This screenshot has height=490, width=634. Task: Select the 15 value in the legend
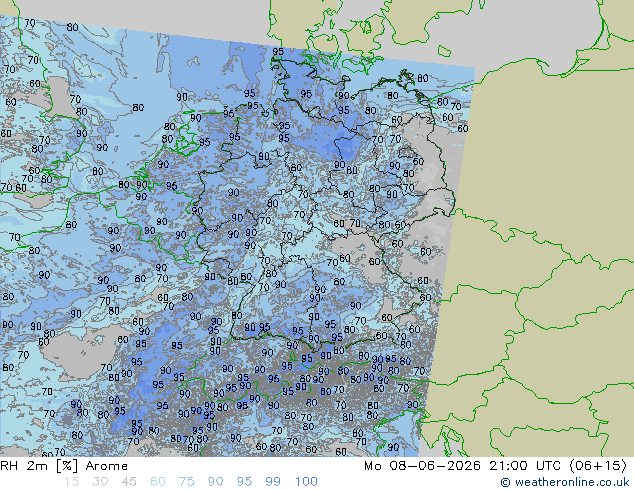click(71, 482)
